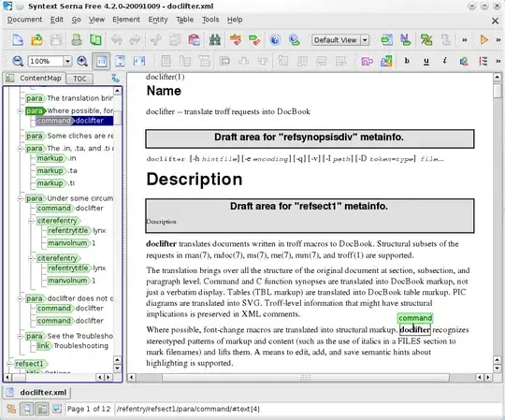Apply underline with the u icon
The image size is (505, 420).
(x=426, y=61)
